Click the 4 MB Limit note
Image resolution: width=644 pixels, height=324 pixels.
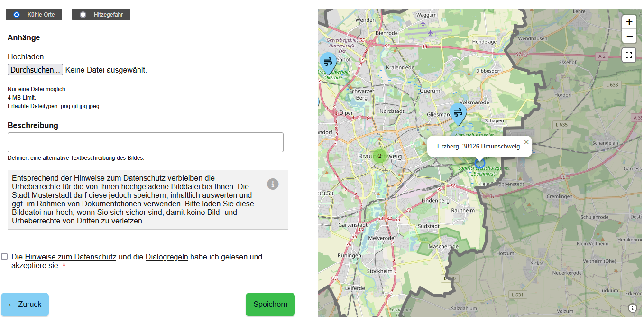pos(22,98)
